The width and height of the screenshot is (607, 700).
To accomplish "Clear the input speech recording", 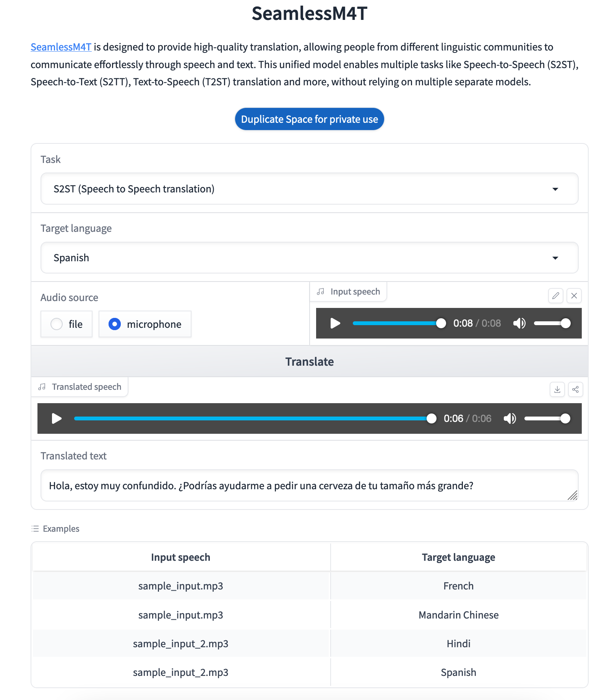I will point(574,296).
